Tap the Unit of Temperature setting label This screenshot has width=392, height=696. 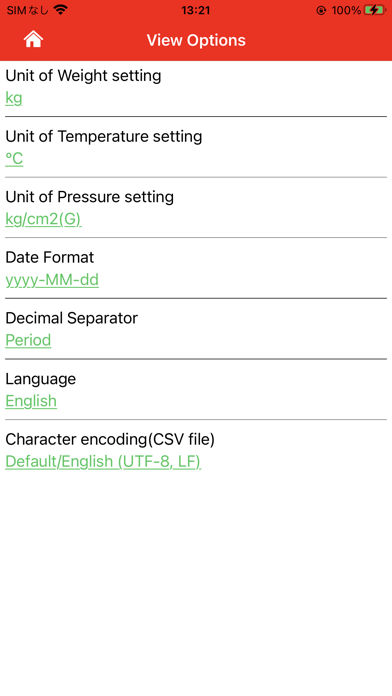coord(103,136)
